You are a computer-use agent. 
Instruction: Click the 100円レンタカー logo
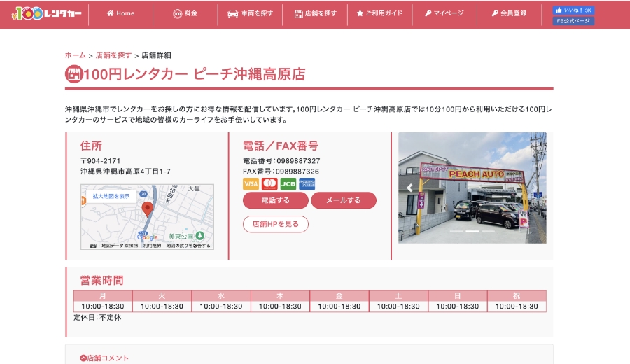47,14
